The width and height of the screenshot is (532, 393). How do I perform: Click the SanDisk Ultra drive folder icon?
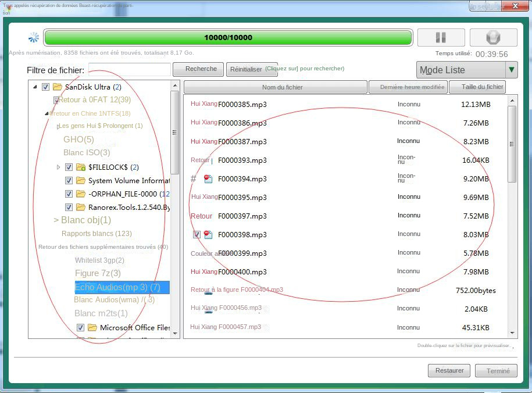[x=57, y=87]
